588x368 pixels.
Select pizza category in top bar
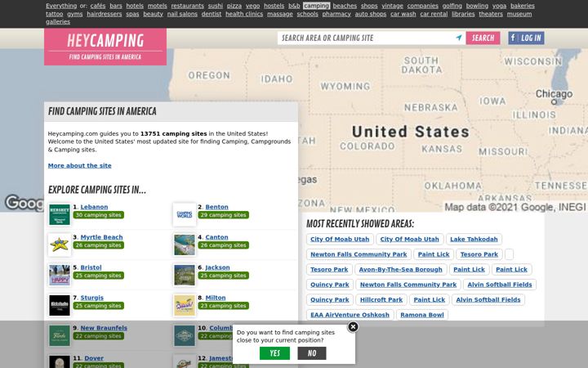(234, 6)
